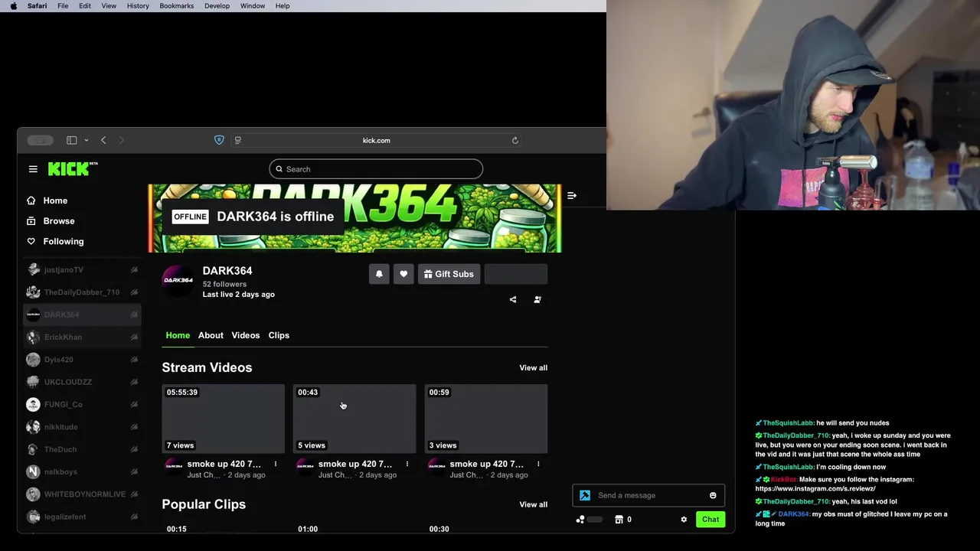Open the Bookmarks menu
The width and height of the screenshot is (980, 551).
click(176, 6)
